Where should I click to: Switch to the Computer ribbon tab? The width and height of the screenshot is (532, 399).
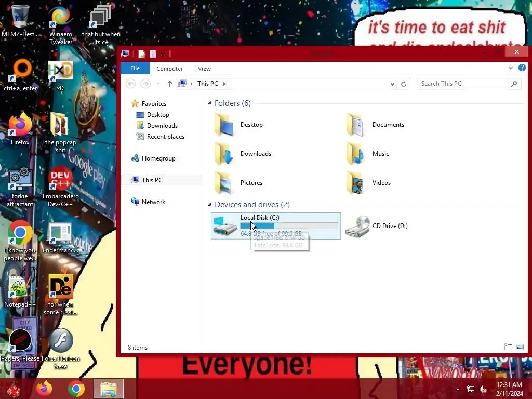coord(170,69)
